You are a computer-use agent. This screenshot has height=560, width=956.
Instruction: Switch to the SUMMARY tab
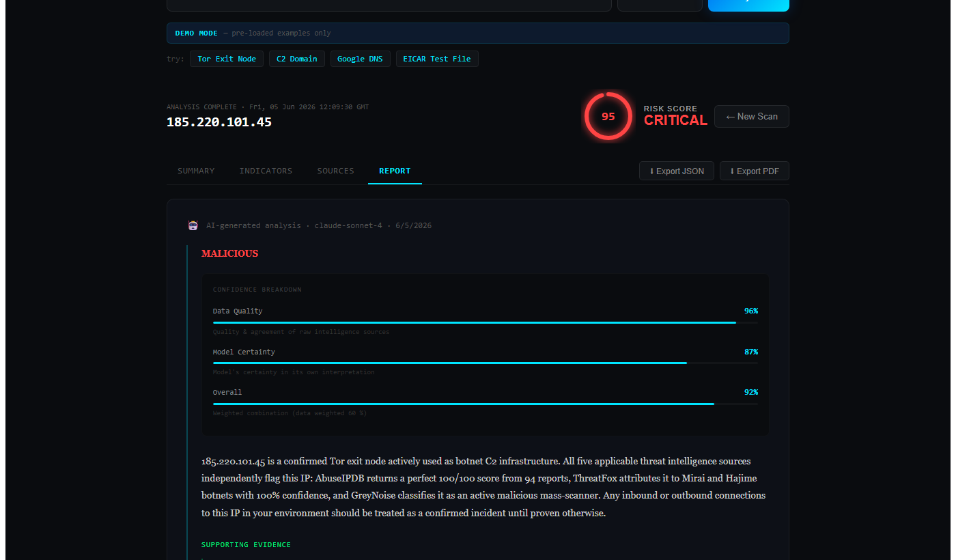pyautogui.click(x=196, y=171)
